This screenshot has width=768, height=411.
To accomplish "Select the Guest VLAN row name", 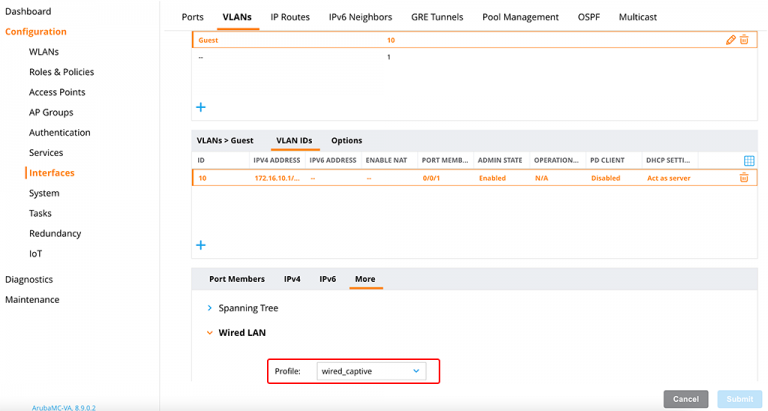I will click(208, 40).
